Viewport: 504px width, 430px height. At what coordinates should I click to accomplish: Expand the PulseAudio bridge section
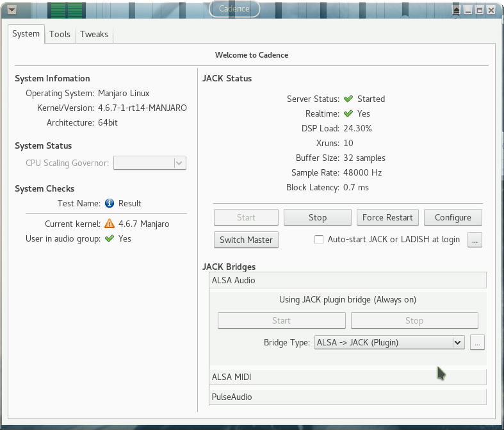pyautogui.click(x=348, y=397)
